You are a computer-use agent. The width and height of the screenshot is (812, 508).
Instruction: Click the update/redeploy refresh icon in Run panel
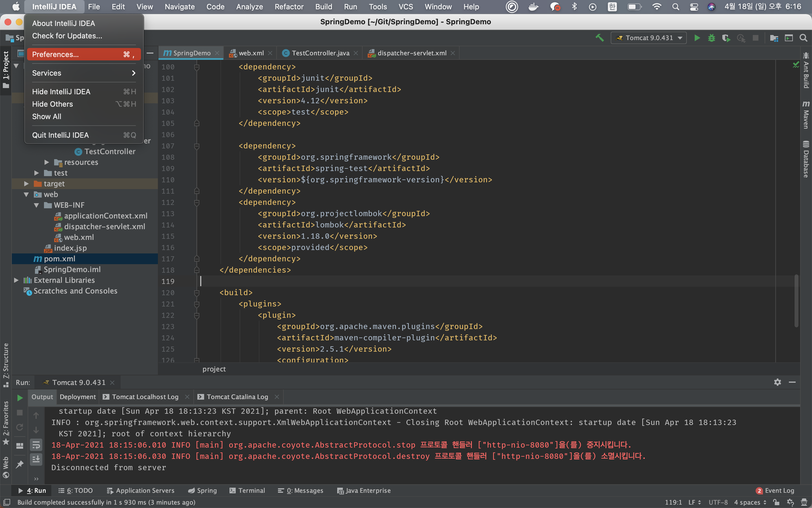20,427
